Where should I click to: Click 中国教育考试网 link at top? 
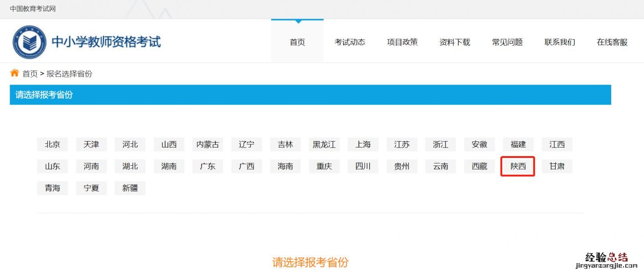(33, 9)
